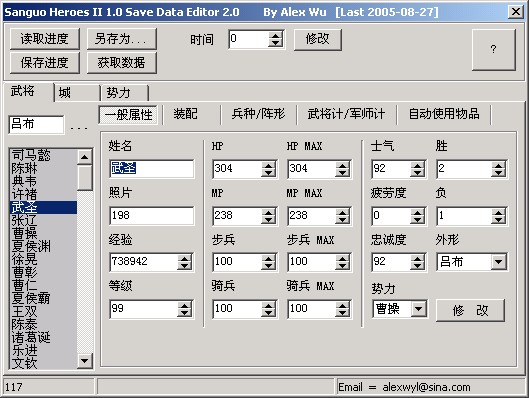Adjust the 骑兵 value spinner
This screenshot has height=398, width=529.
[x=269, y=309]
